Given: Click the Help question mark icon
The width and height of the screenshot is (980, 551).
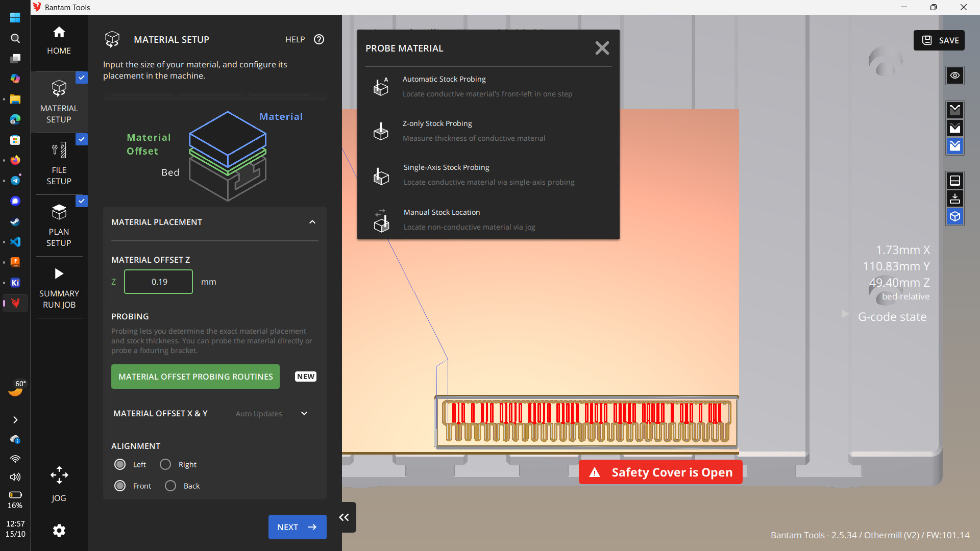Looking at the screenshot, I should pyautogui.click(x=319, y=39).
